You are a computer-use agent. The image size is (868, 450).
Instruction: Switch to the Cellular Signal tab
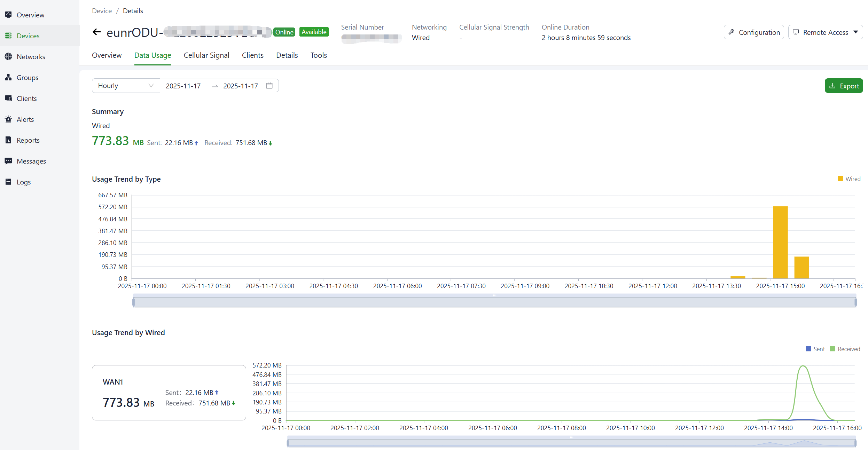(206, 55)
